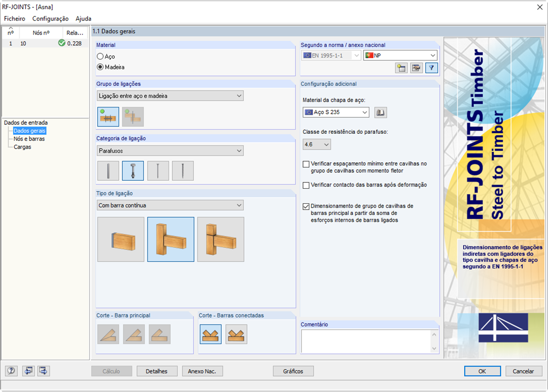Open bolt strength class 4.6 dropdown
The image size is (548, 392).
[x=317, y=144]
